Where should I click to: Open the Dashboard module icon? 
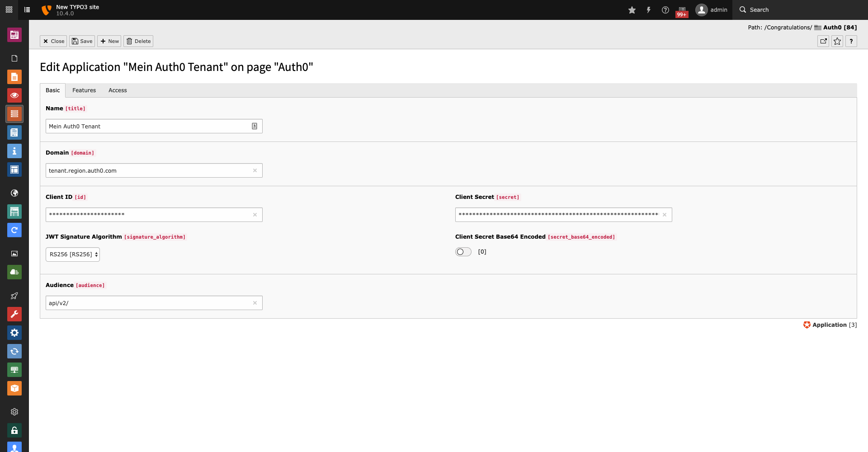(x=14, y=35)
